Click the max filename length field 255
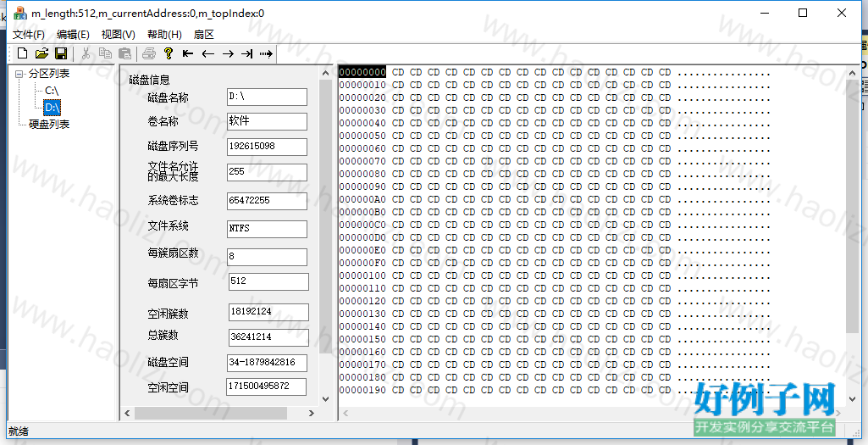The width and height of the screenshot is (868, 445). tap(267, 172)
